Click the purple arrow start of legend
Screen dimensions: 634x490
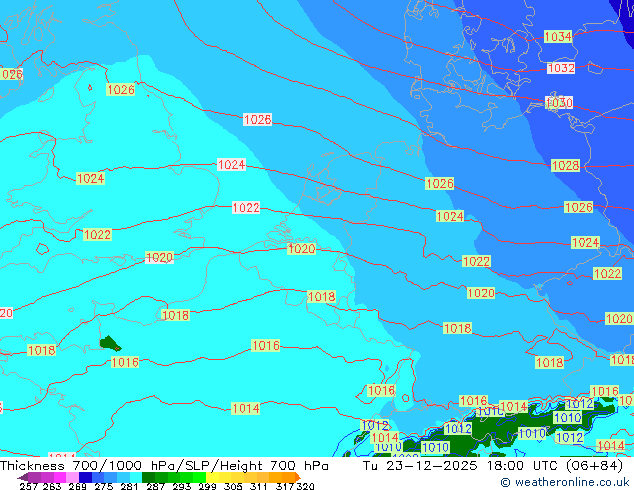23,477
